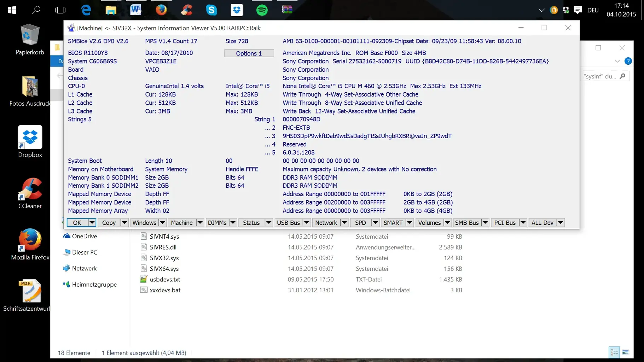Screen dimensions: 644x362
Task: Select Dropbox desktop shortcut
Action: click(x=30, y=141)
